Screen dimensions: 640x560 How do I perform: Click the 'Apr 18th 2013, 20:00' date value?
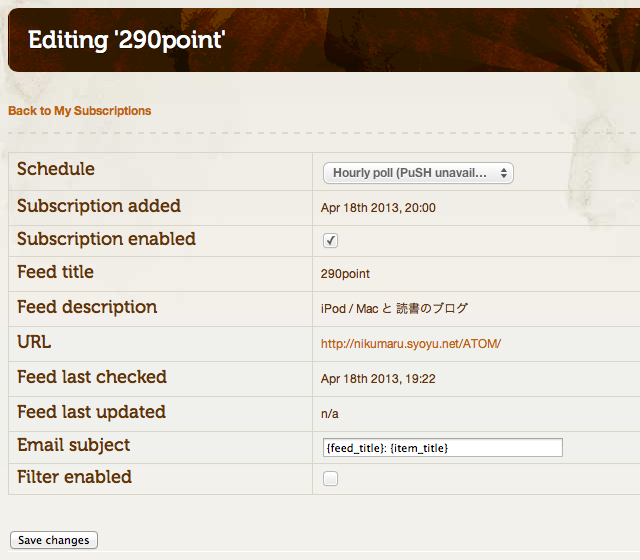coord(378,208)
